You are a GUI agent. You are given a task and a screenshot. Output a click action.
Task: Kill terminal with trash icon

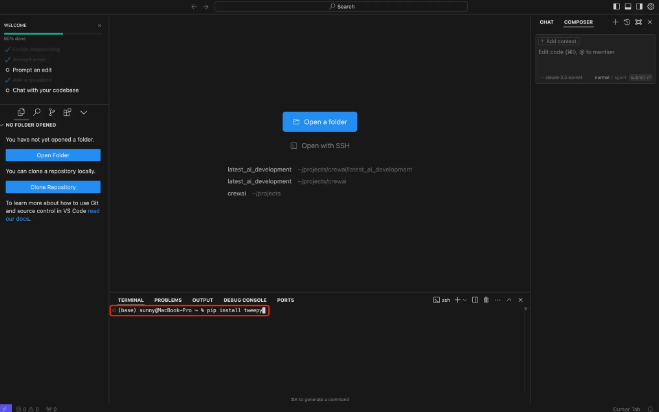pos(486,300)
